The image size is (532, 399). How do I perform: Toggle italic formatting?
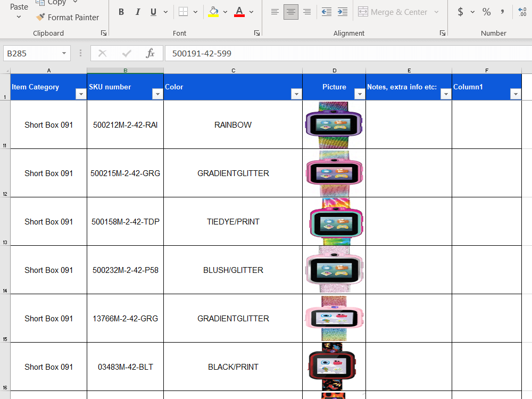pos(138,11)
